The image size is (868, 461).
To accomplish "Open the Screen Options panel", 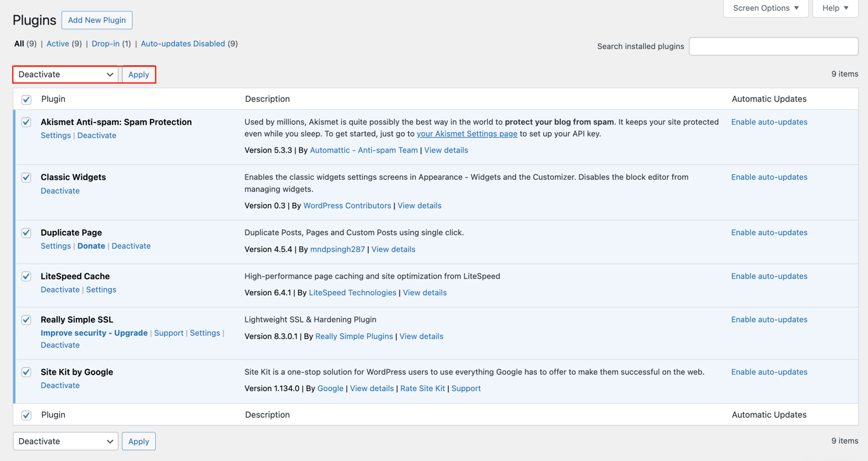I will (765, 8).
